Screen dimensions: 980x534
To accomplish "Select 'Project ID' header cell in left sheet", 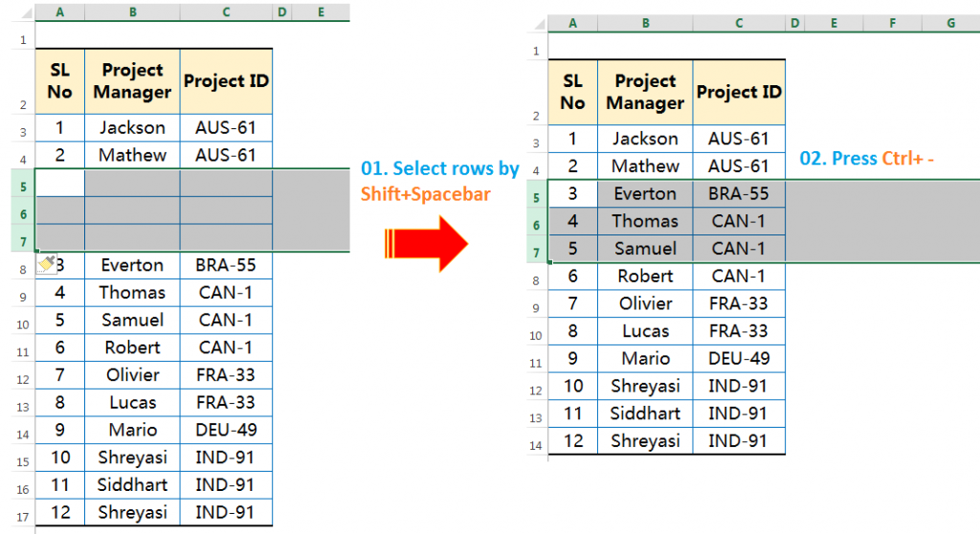I will coord(226,81).
